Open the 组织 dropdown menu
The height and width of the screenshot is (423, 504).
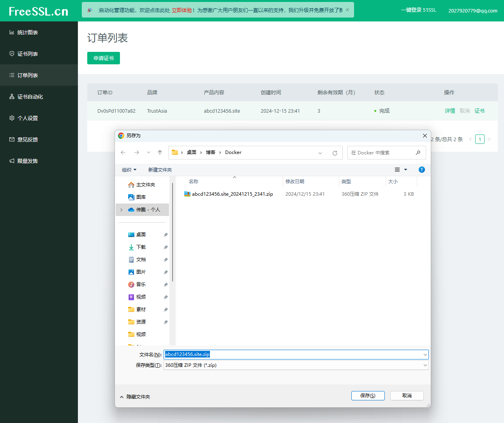click(129, 170)
